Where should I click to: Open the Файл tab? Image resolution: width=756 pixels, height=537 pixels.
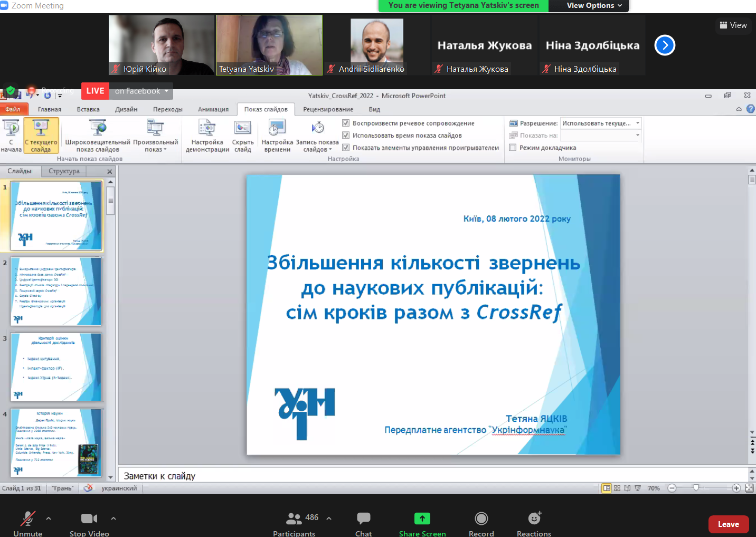pos(13,109)
